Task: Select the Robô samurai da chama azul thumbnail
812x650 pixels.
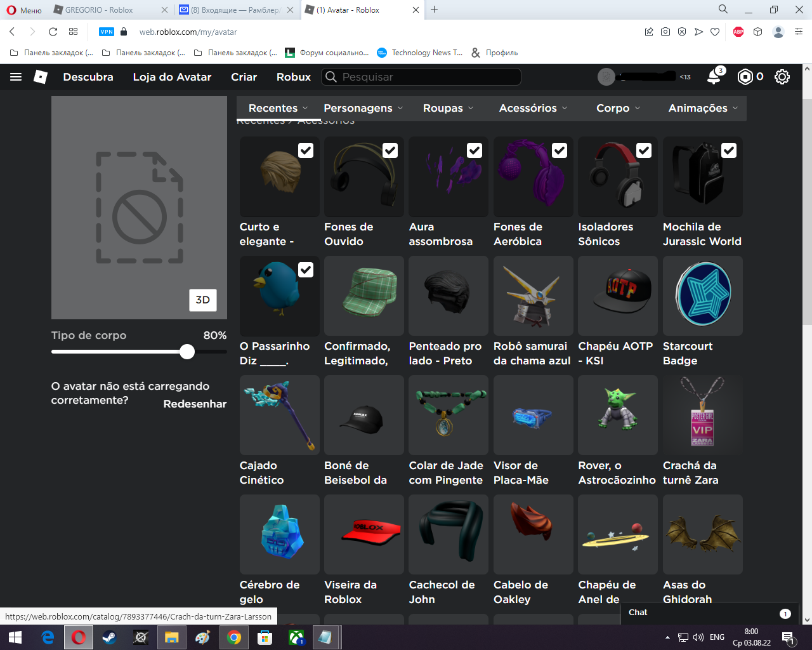Action: (534, 296)
